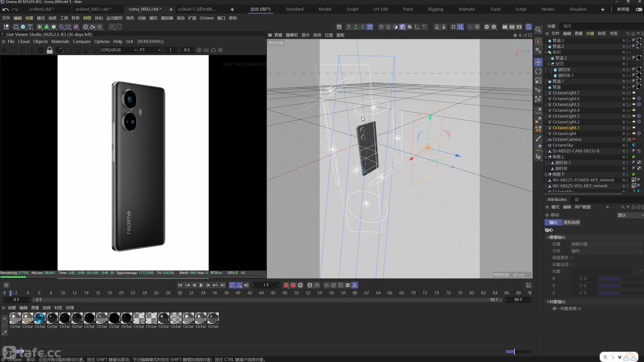Toggle the sound speaker icon in timeline
Image resolution: width=644 pixels, height=362 pixels.
[246, 285]
